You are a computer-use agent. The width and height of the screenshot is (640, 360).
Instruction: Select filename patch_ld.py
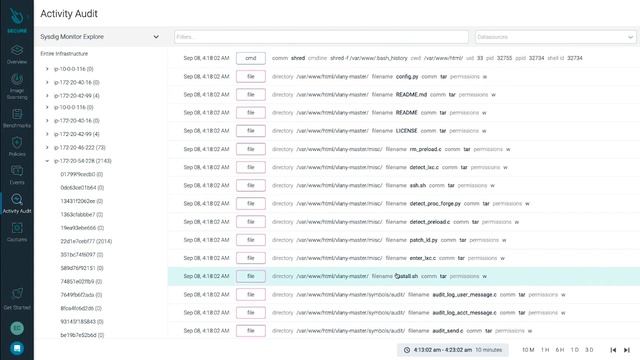click(x=423, y=240)
